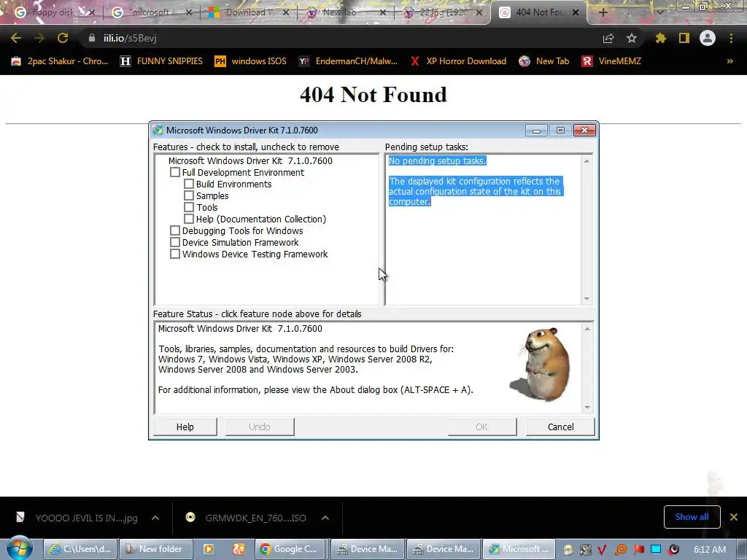Open the FUNNY SNIPPIES bookmark

click(161, 61)
